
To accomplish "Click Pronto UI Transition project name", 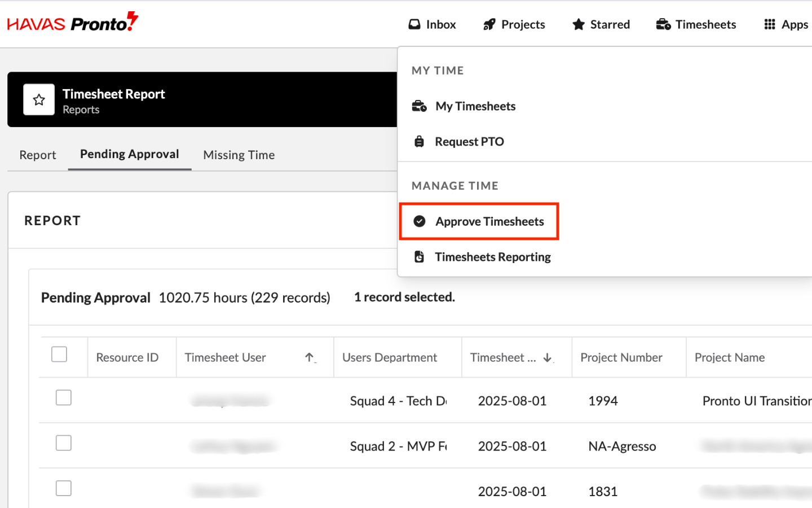I will (757, 401).
